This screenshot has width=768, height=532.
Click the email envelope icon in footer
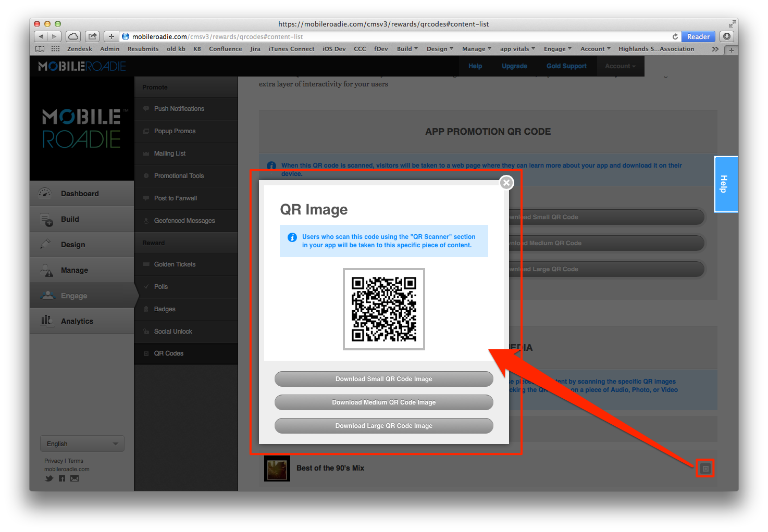(75, 478)
